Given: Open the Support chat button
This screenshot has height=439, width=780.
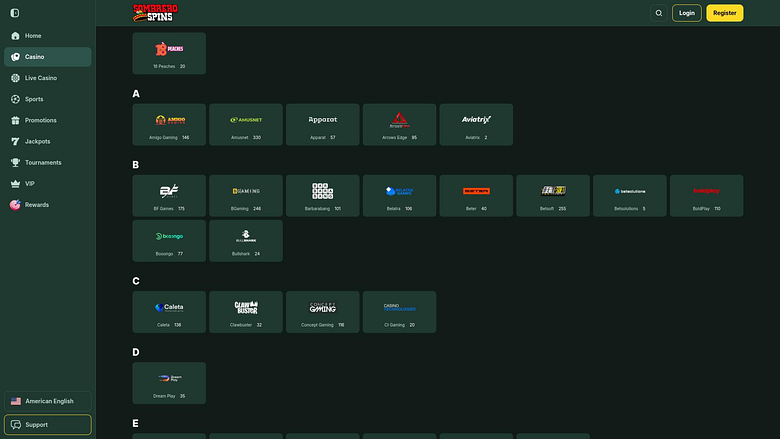Looking at the screenshot, I should (48, 425).
